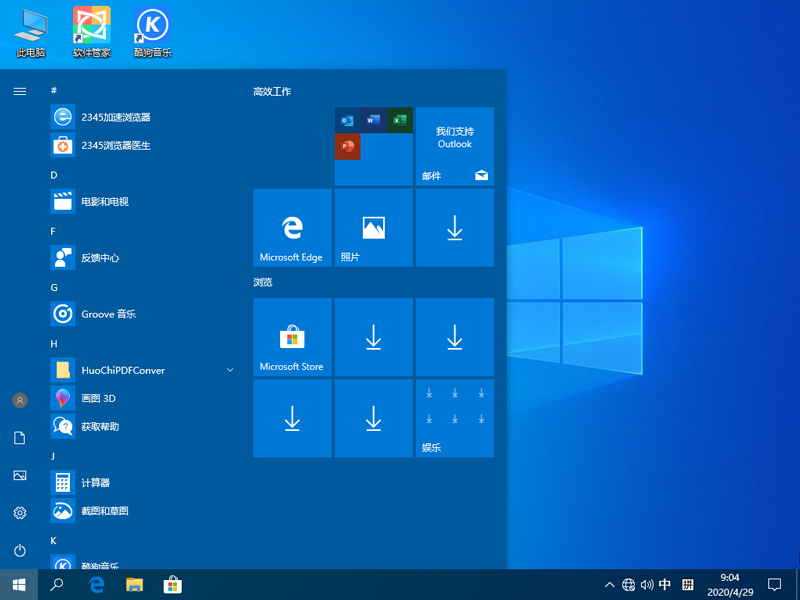Open the 我们支持 Outlook mail tile

coord(455,146)
